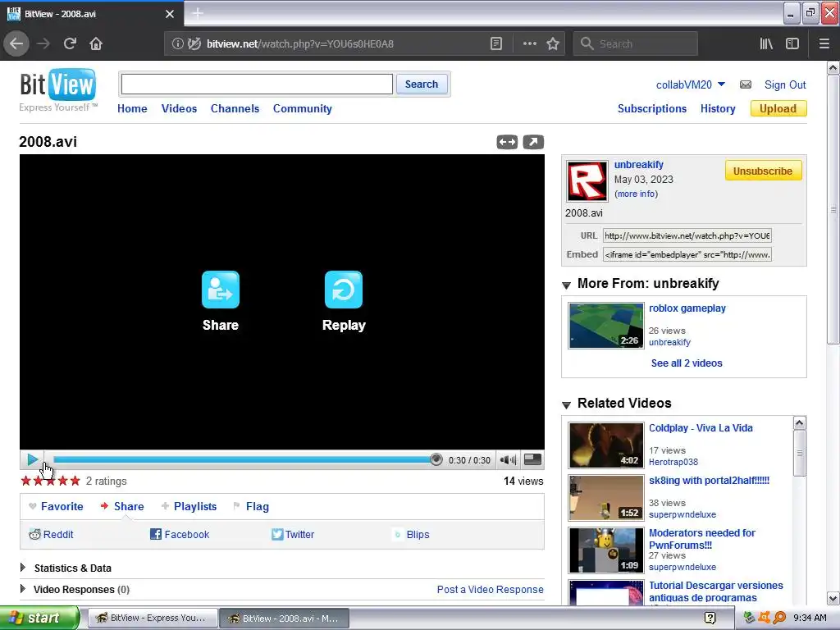The height and width of the screenshot is (630, 840).
Task: Open History link
Action: [x=718, y=108]
